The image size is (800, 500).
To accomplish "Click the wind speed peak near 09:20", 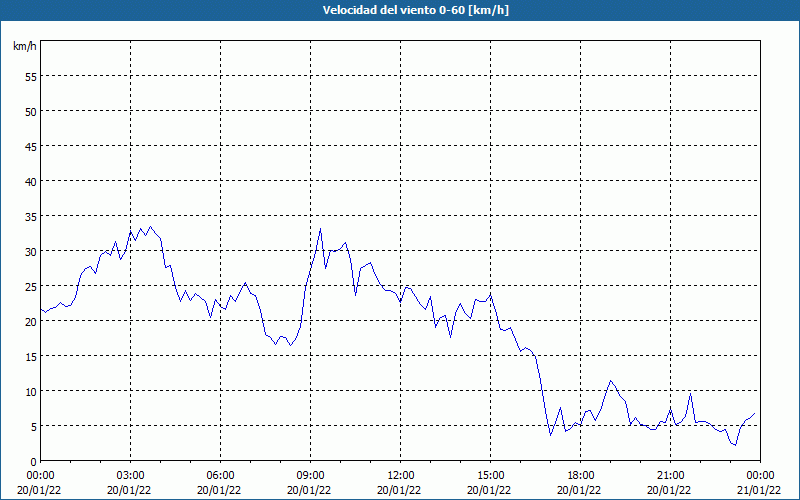I will [x=320, y=229].
